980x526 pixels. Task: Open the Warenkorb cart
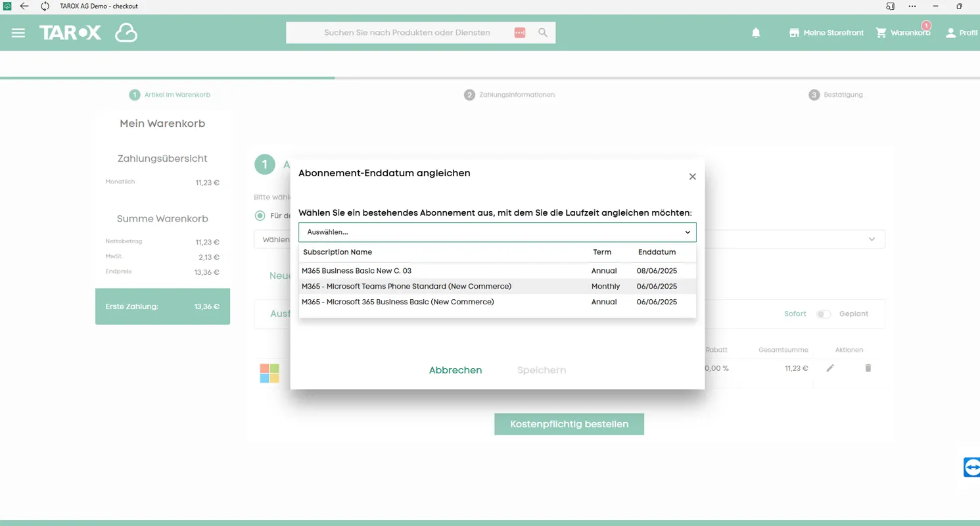click(903, 33)
